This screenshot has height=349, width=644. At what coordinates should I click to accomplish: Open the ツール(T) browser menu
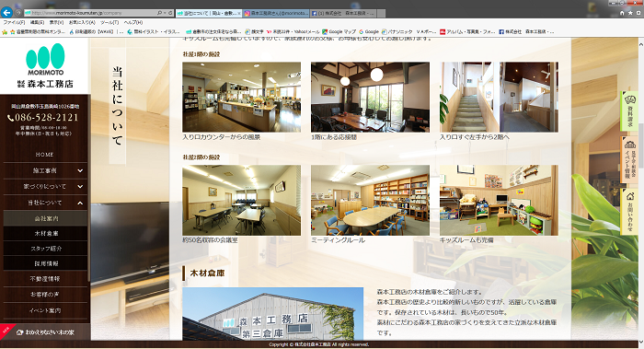click(x=109, y=23)
